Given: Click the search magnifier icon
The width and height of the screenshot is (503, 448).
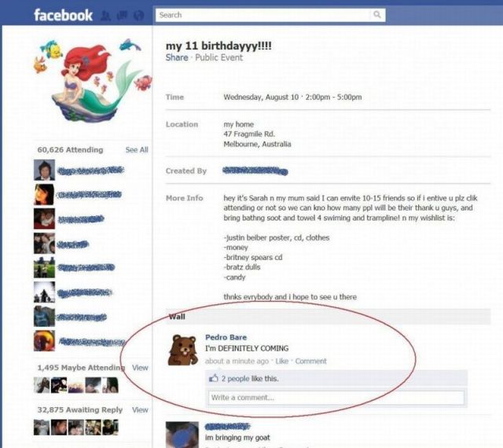Looking at the screenshot, I should 377,14.
